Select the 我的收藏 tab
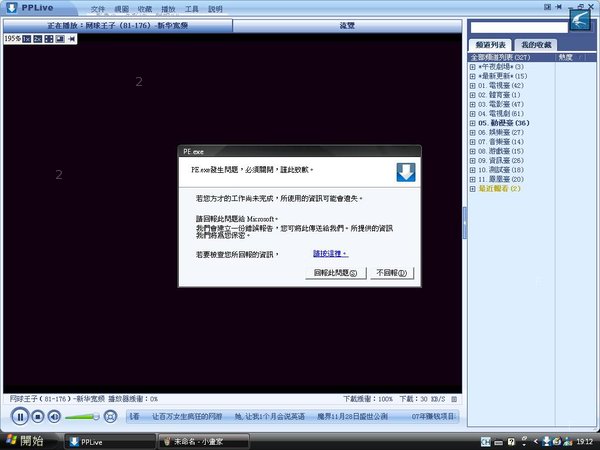The height and width of the screenshot is (450, 600). (536, 45)
